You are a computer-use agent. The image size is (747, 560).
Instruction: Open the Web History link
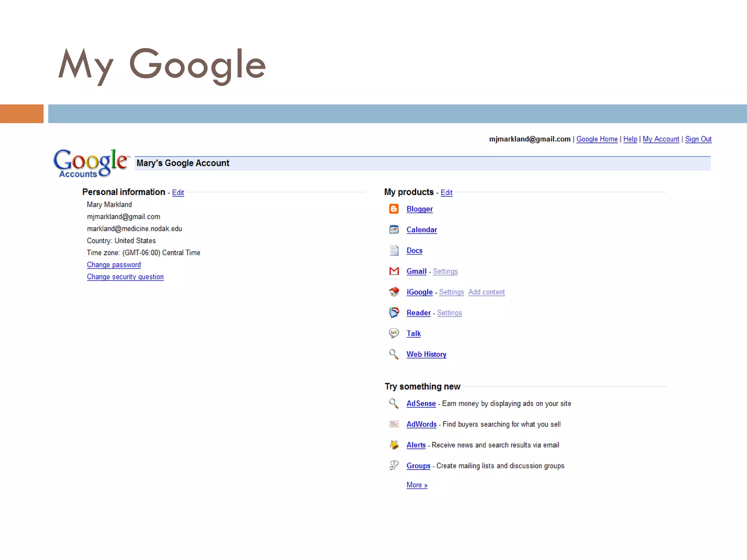(426, 354)
